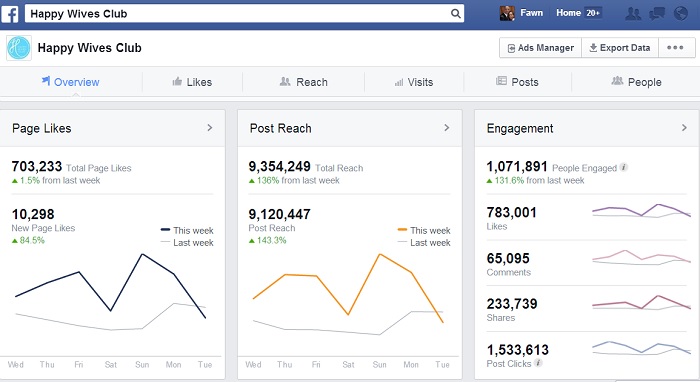The height and width of the screenshot is (382, 700).
Task: Click the 84.5% New Page Likes change
Action: pos(28,241)
